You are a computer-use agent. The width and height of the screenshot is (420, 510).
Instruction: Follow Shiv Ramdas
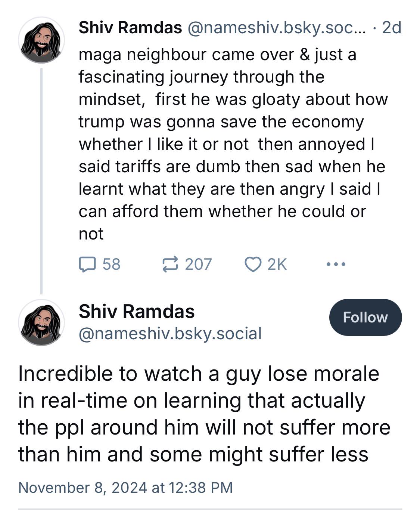365,317
